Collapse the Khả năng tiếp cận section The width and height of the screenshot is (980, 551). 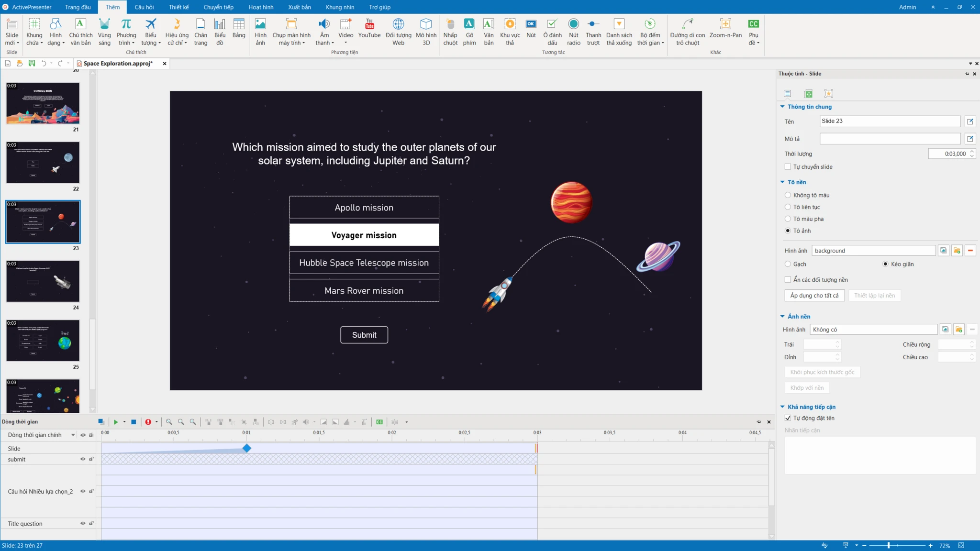point(782,407)
